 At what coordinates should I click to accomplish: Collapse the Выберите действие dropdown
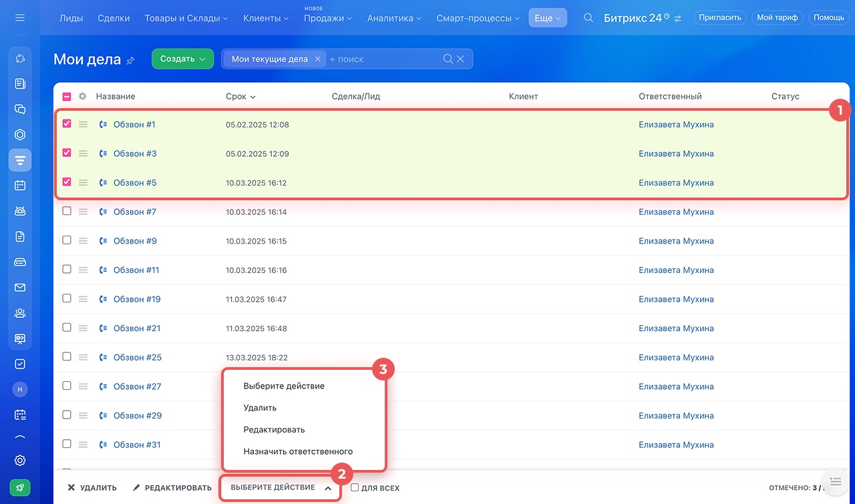click(x=281, y=488)
